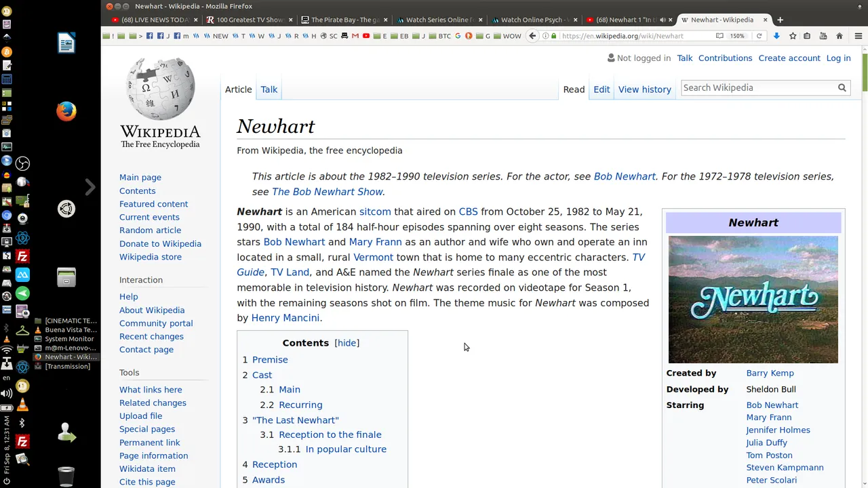The width and height of the screenshot is (868, 488).
Task: Click the VLC cone icon in dock
Action: pos(23,405)
